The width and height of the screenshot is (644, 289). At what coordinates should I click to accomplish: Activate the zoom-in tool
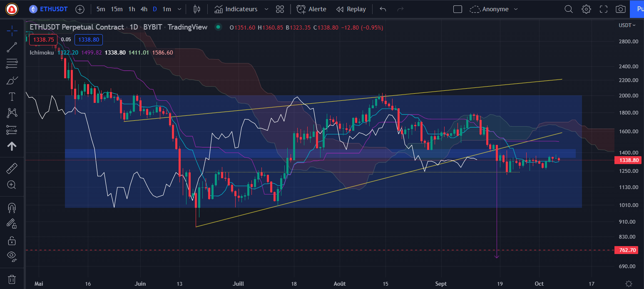(x=12, y=184)
